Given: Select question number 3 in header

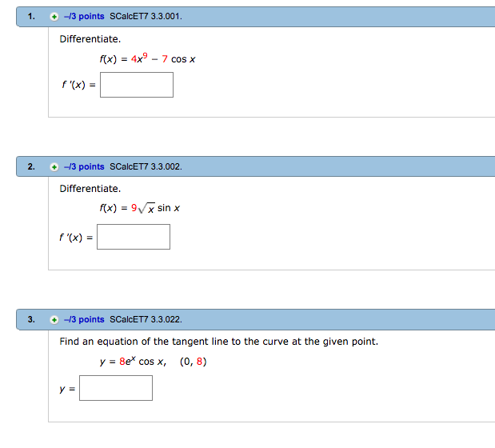Looking at the screenshot, I should point(30,320).
